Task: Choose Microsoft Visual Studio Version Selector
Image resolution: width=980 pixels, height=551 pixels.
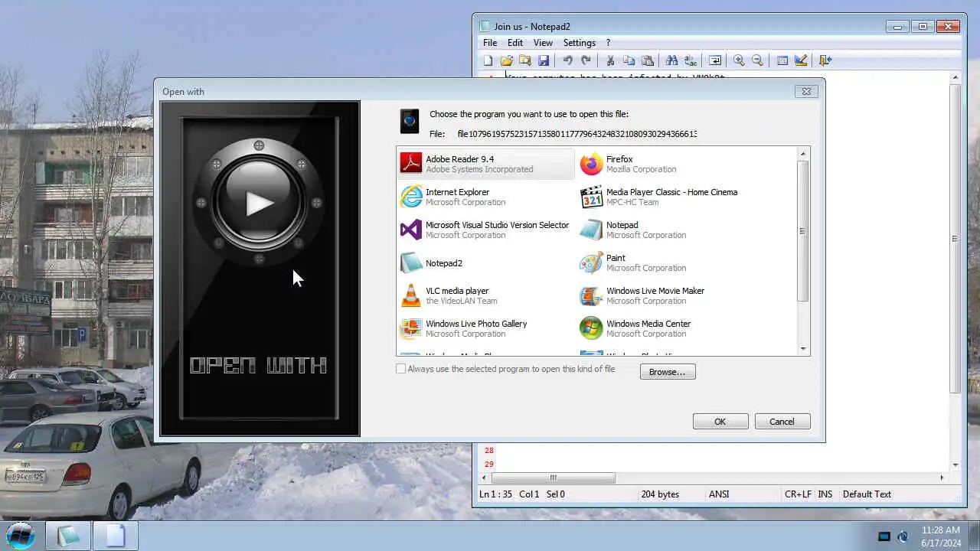Action: [x=485, y=230]
